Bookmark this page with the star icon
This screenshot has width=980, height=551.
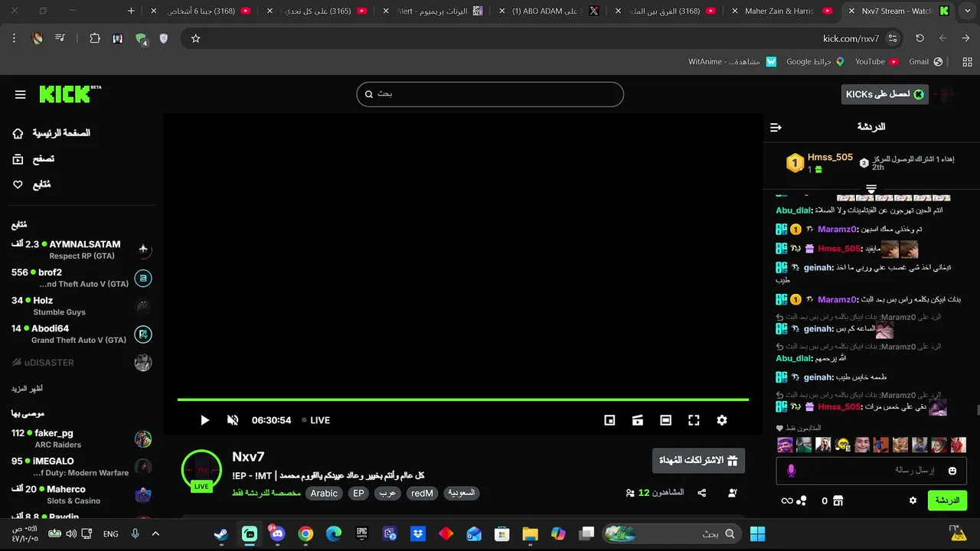point(195,38)
